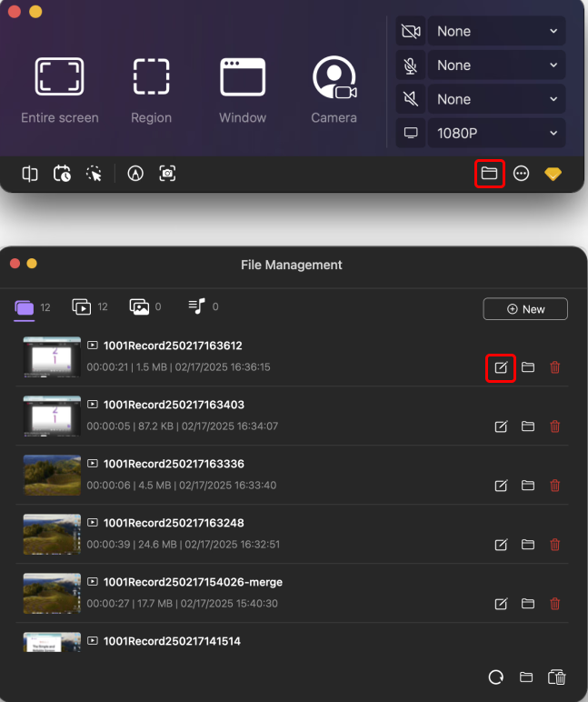Image resolution: width=588 pixels, height=702 pixels.
Task: Select file name 1001Record250217163403
Action: tap(174, 405)
